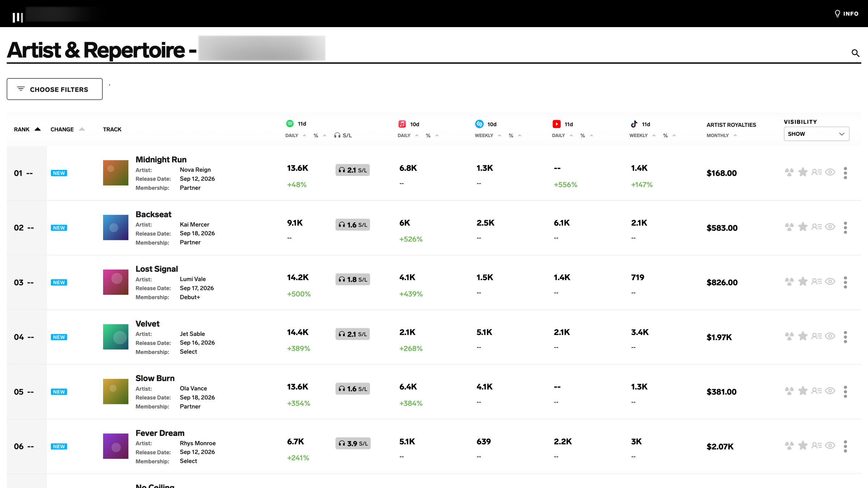Open more options for Lost Signal
Screen dimensions: 868x488
(x=845, y=282)
